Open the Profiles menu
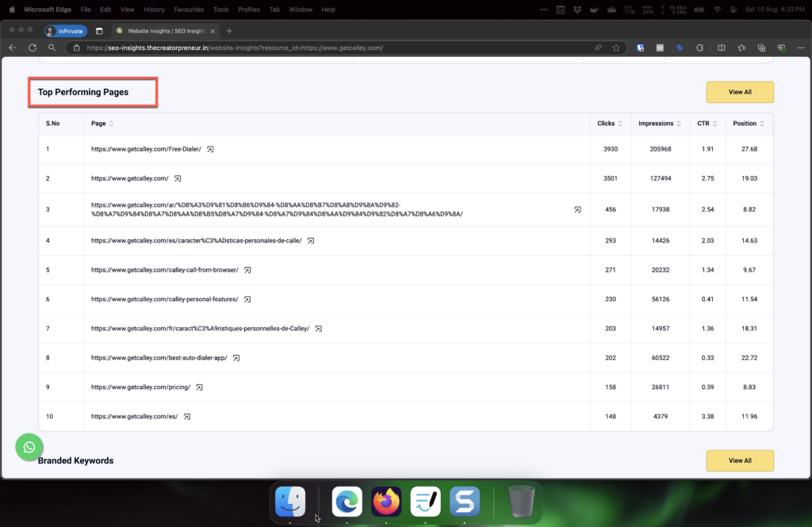Image resolution: width=812 pixels, height=527 pixels. point(248,10)
